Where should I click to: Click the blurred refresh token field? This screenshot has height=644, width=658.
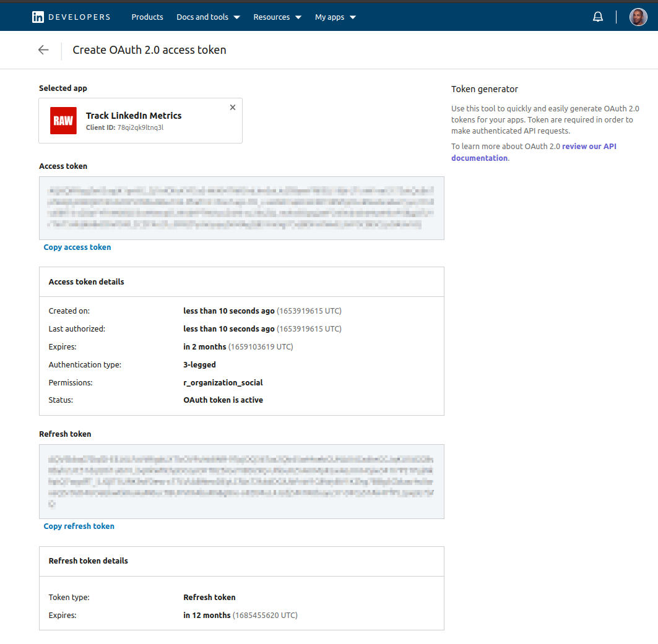(241, 481)
